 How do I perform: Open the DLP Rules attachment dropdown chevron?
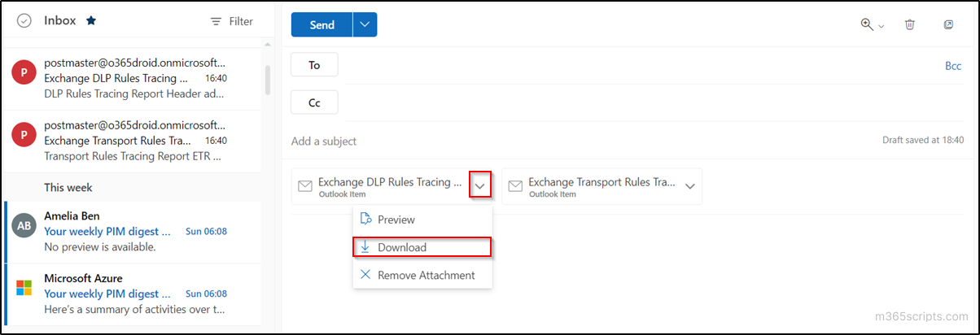click(x=480, y=185)
